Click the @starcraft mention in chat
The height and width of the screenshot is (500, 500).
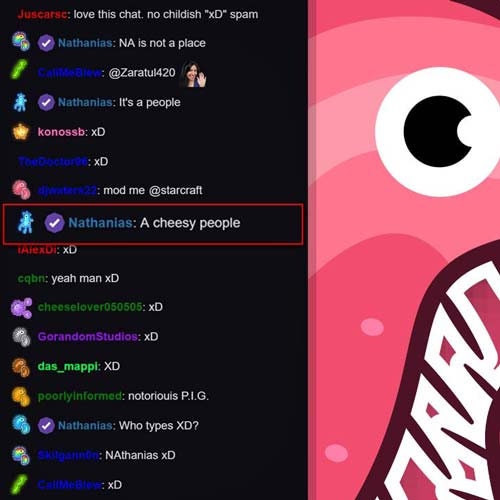pyautogui.click(x=175, y=190)
